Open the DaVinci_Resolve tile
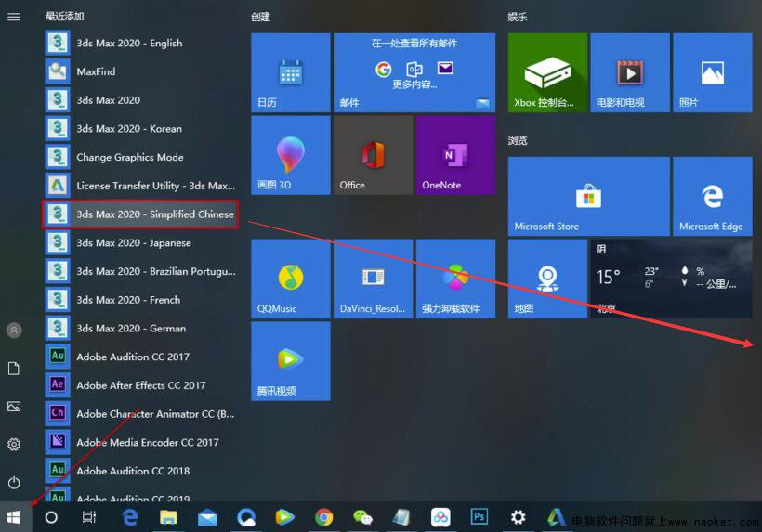Image resolution: width=762 pixels, height=532 pixels. [374, 279]
